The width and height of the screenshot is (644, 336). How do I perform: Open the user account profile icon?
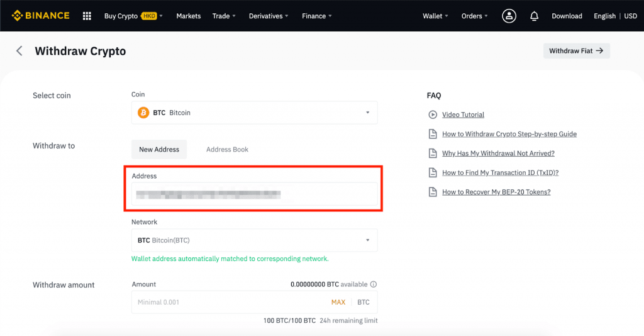click(509, 16)
